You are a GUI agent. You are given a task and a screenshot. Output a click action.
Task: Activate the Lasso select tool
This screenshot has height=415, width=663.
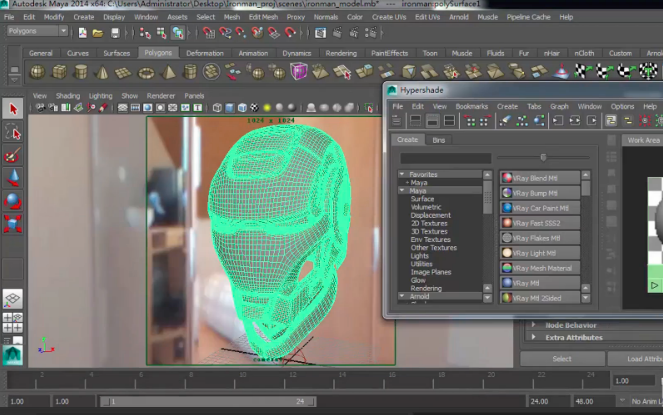(x=13, y=132)
